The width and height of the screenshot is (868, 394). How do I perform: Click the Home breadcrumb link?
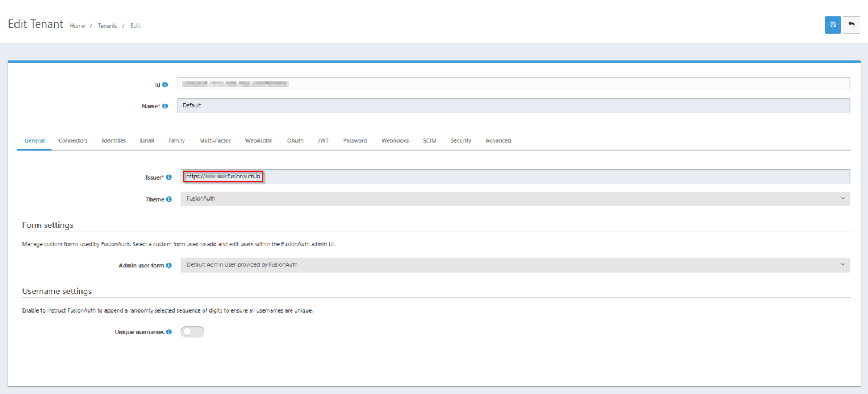pyautogui.click(x=77, y=26)
